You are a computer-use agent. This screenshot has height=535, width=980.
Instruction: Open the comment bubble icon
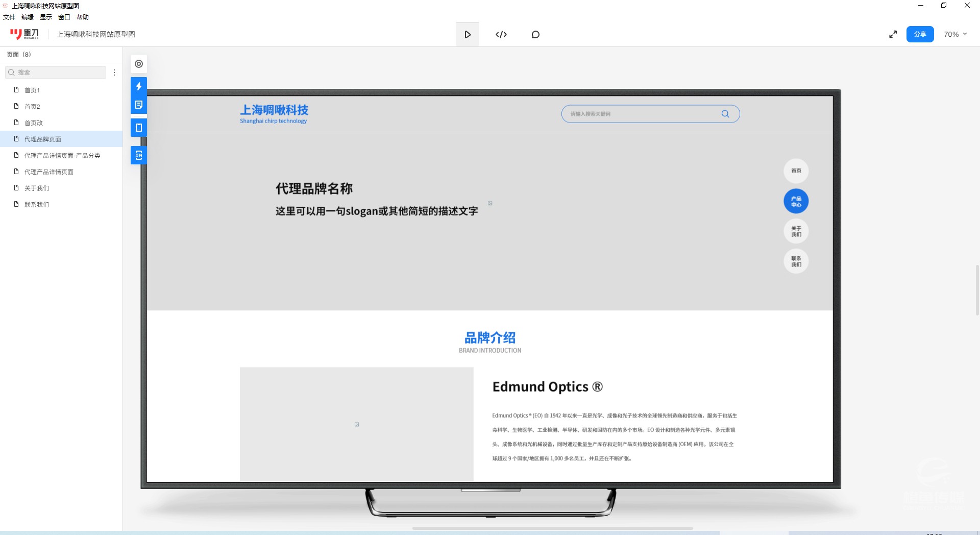[x=535, y=34]
